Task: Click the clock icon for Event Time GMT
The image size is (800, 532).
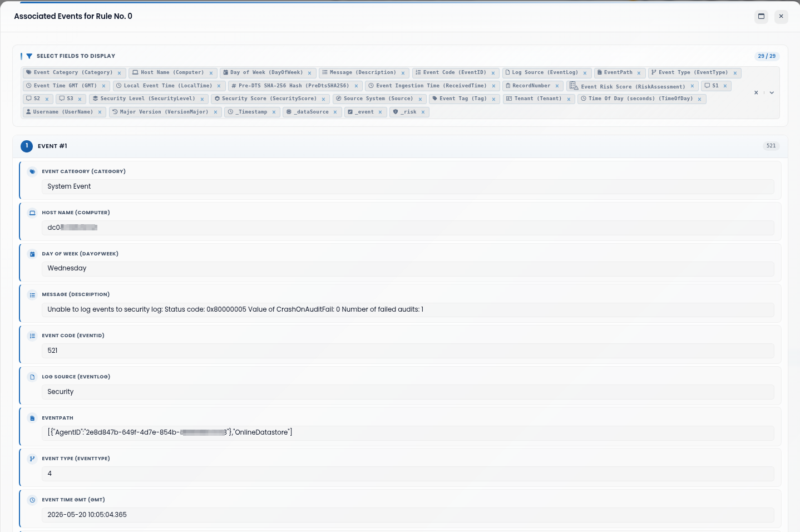Action: [x=32, y=500]
